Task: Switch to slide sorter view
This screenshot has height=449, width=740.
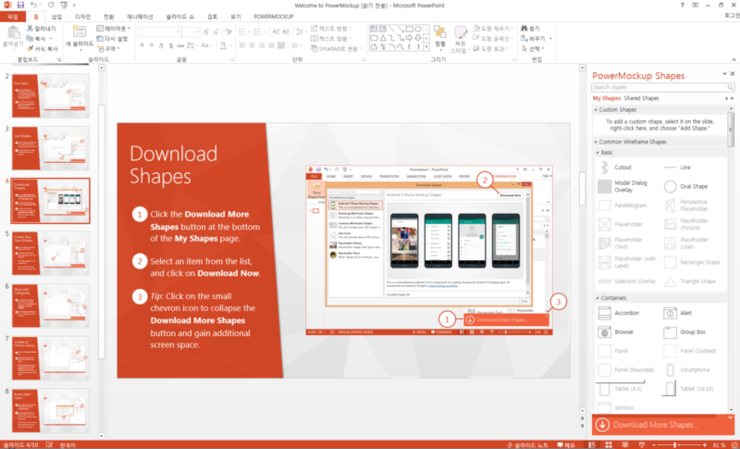Action: (609, 445)
